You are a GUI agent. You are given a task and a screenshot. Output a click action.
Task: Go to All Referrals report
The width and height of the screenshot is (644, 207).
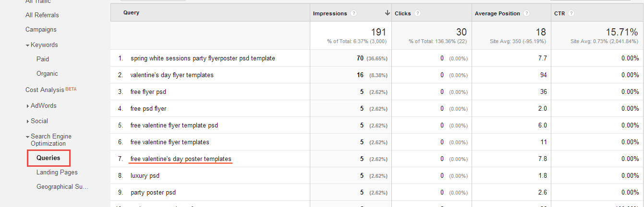click(42, 15)
